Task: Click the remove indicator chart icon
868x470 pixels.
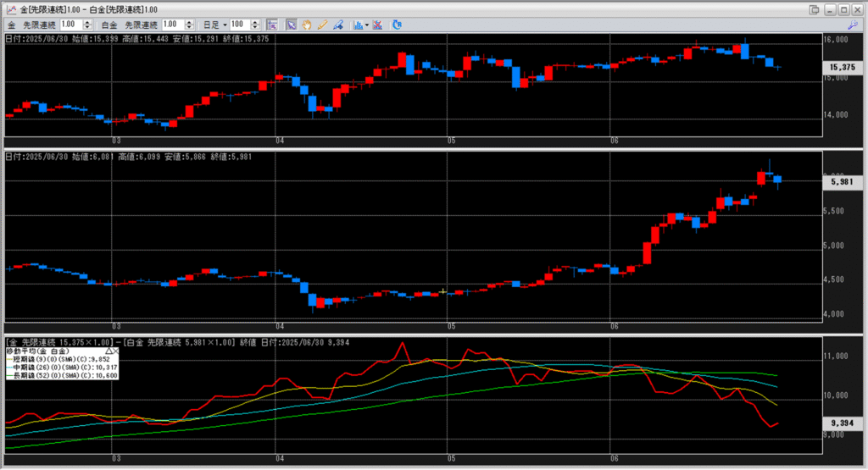Action: point(377,25)
